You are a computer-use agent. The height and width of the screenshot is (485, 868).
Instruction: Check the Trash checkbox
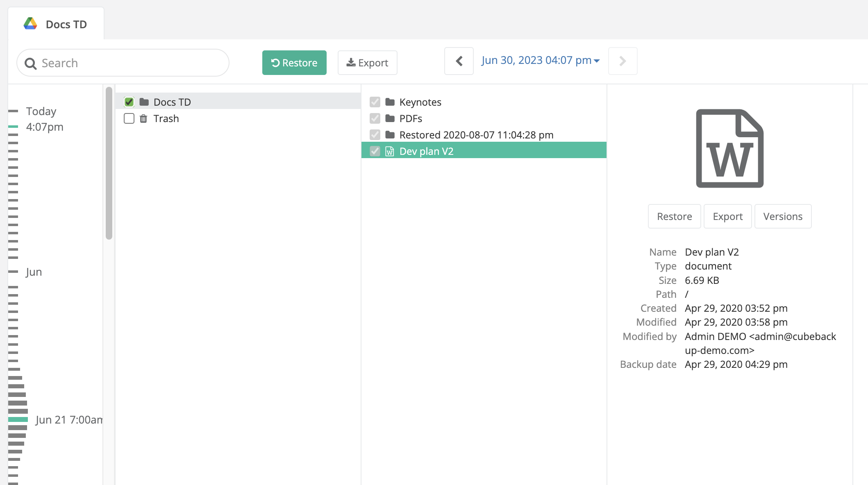point(129,118)
